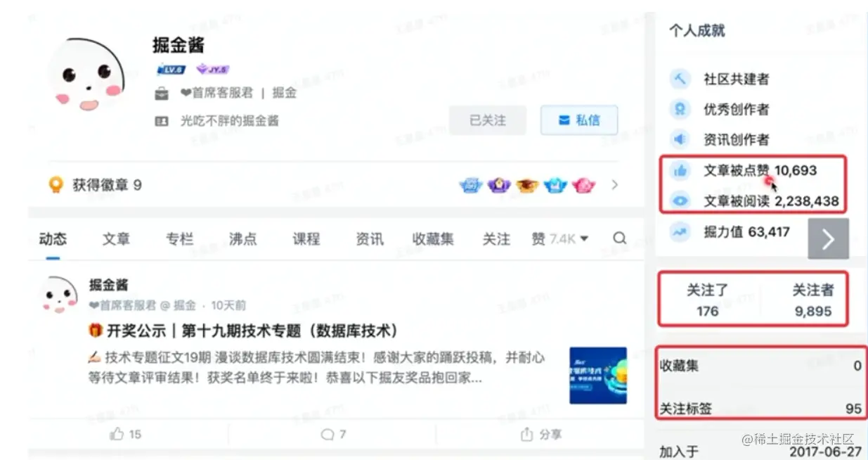Click the LV.6 level badge icon
868x460 pixels.
click(171, 69)
